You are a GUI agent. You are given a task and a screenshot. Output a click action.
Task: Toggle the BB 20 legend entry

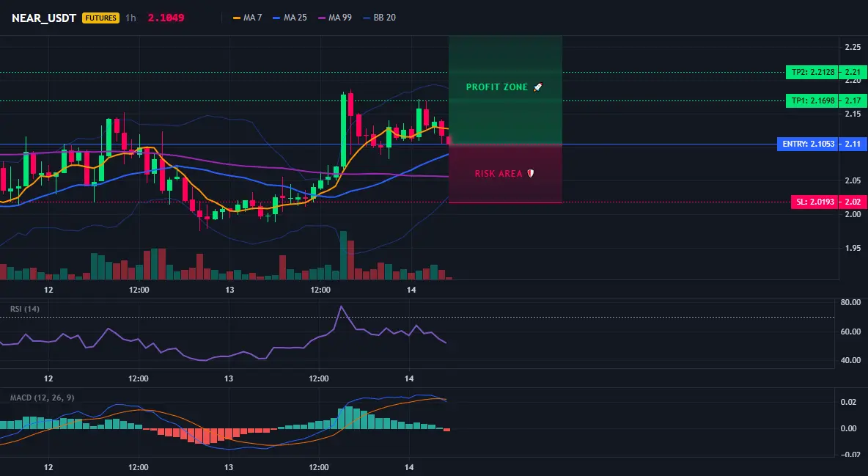(x=379, y=18)
